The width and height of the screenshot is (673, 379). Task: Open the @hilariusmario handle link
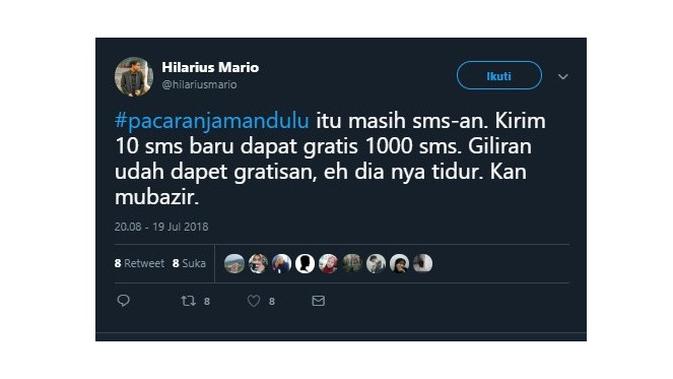click(x=199, y=85)
